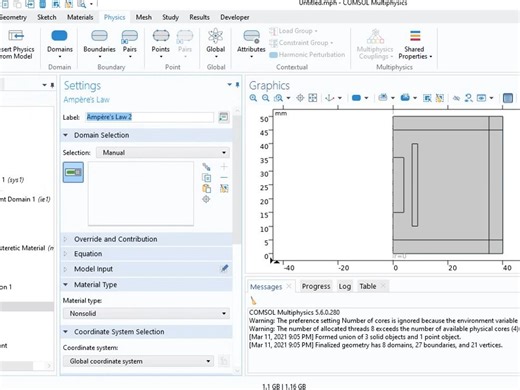Image resolution: width=520 pixels, height=390 pixels.
Task: Open Shared Properties in Multiphysics group
Action: click(x=415, y=45)
